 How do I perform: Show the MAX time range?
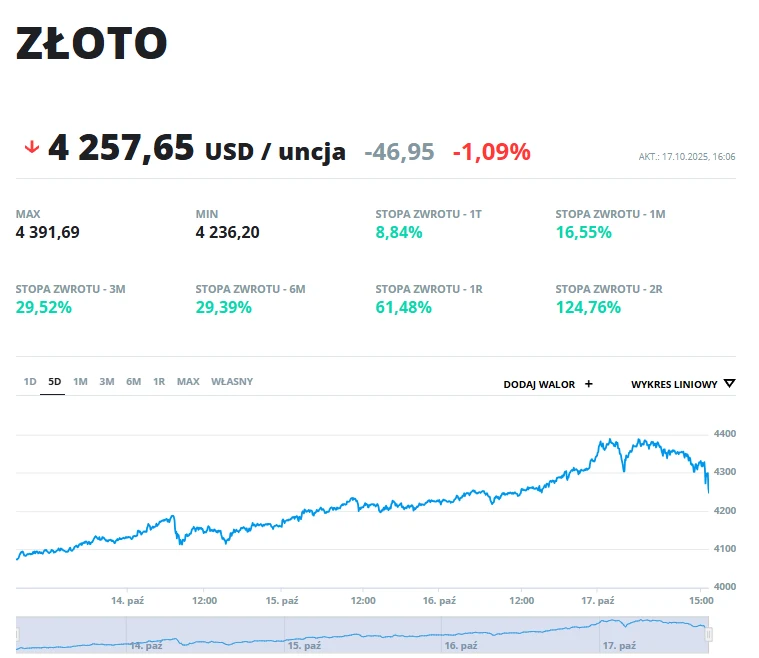pyautogui.click(x=188, y=381)
